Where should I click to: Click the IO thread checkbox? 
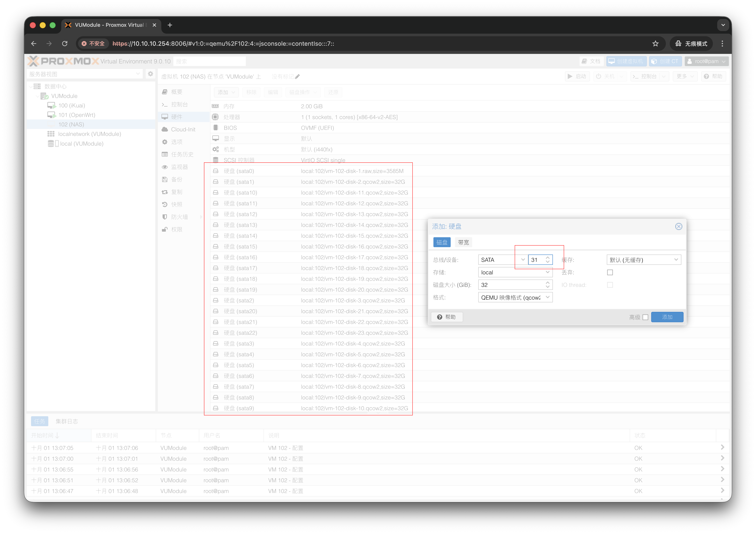(610, 285)
